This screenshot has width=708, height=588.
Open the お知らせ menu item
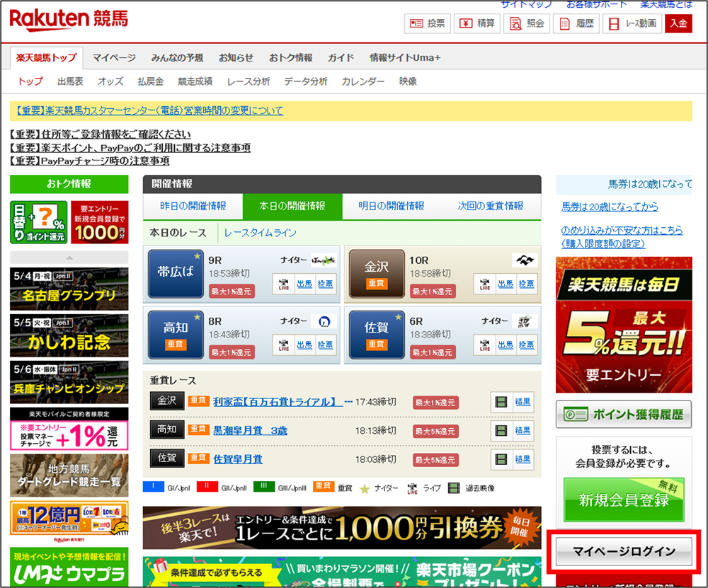coord(236,58)
